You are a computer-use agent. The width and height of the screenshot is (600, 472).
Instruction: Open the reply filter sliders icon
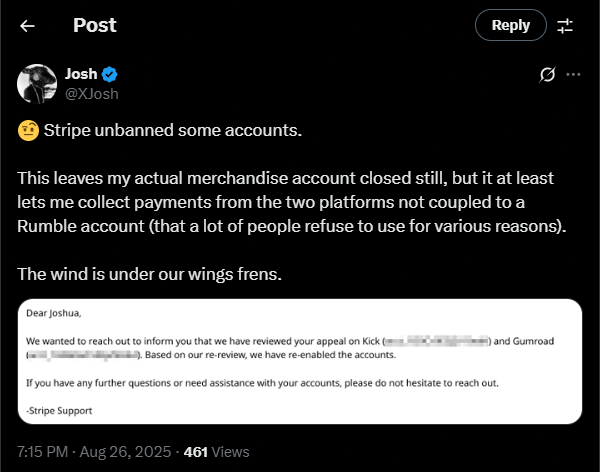pyautogui.click(x=565, y=26)
